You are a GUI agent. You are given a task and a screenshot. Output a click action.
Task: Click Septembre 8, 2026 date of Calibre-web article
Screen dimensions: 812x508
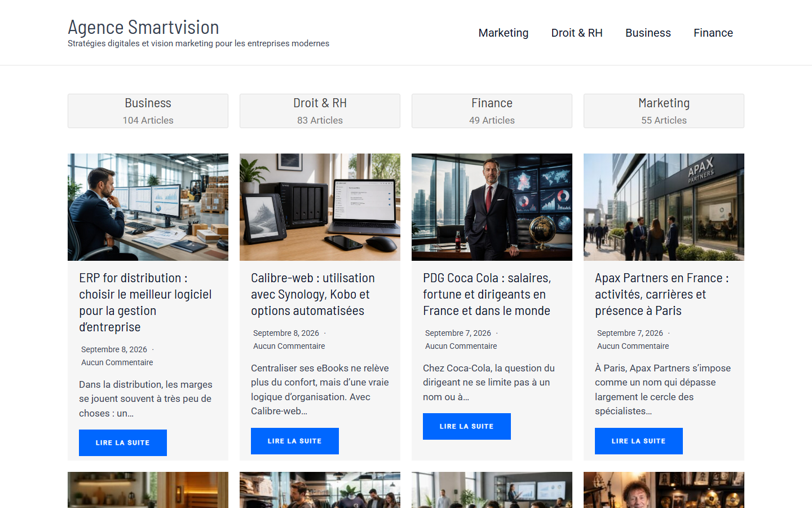coord(286,333)
